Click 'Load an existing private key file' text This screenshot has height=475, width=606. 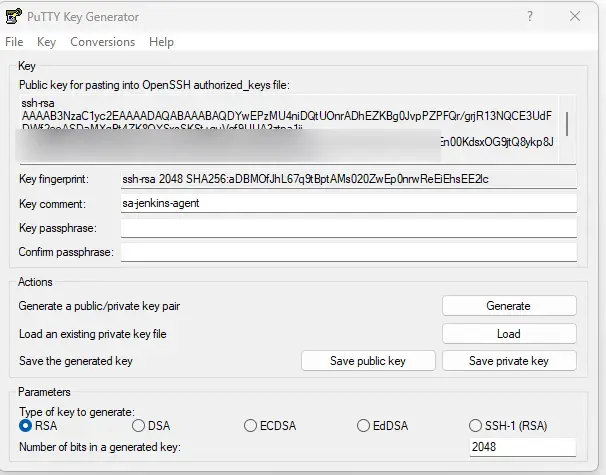(93, 334)
